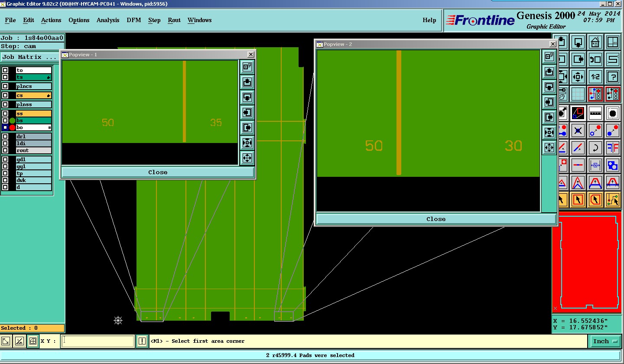
Task: Select the arrow in rectangle selection tool
Action: tap(578, 200)
